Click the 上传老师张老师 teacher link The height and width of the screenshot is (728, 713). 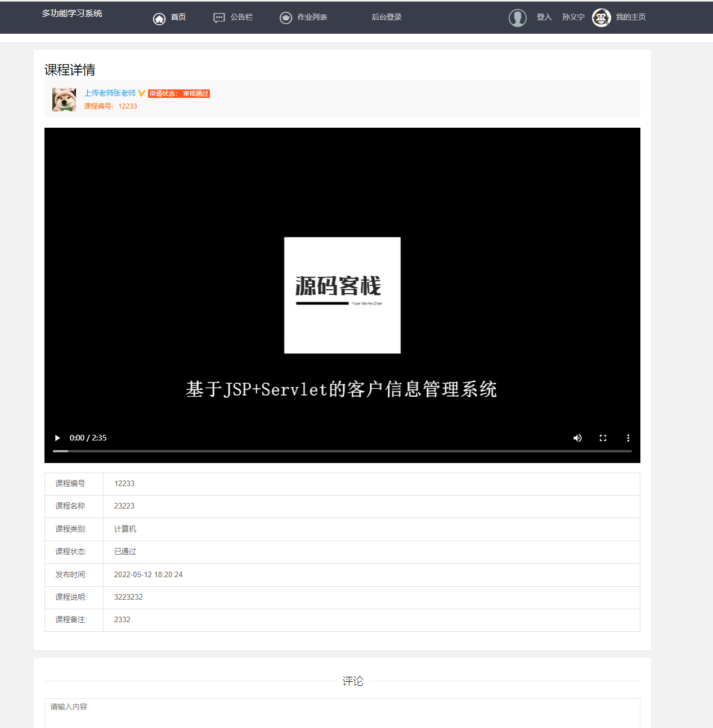(109, 93)
